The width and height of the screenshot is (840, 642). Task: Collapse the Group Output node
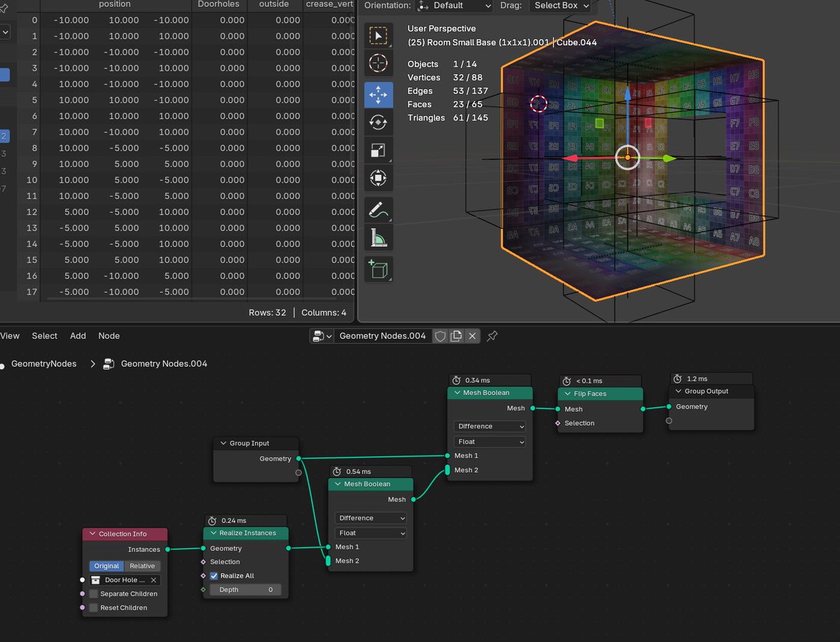(678, 391)
